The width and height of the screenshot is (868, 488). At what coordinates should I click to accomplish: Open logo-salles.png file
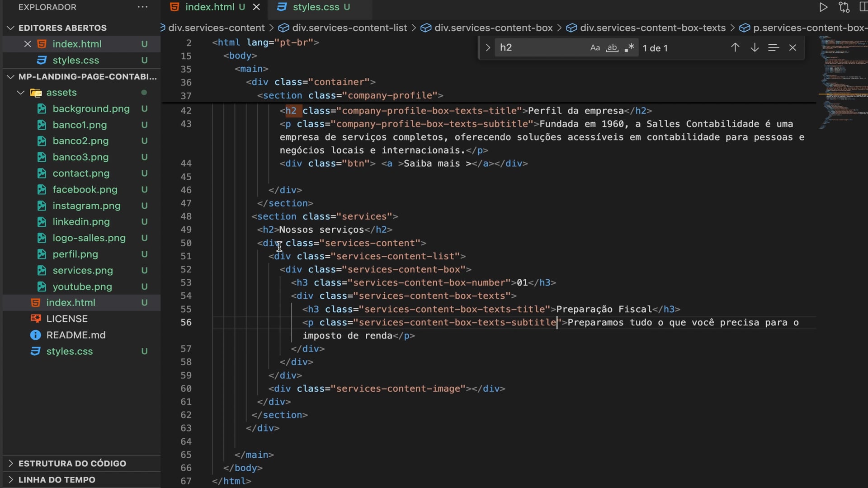pyautogui.click(x=89, y=238)
